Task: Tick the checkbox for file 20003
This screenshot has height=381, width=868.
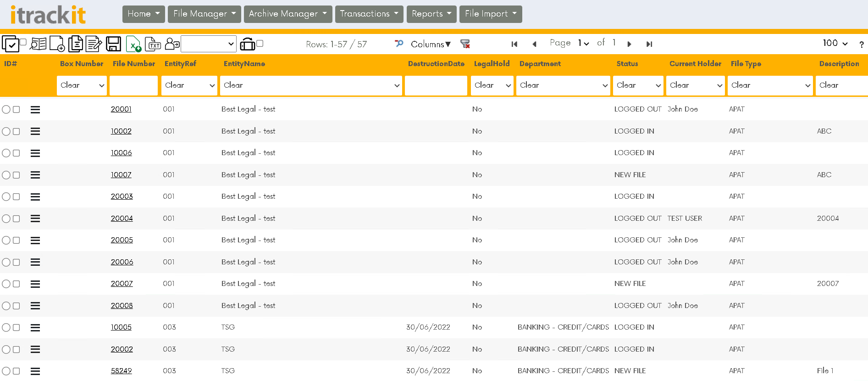Action: coord(17,197)
